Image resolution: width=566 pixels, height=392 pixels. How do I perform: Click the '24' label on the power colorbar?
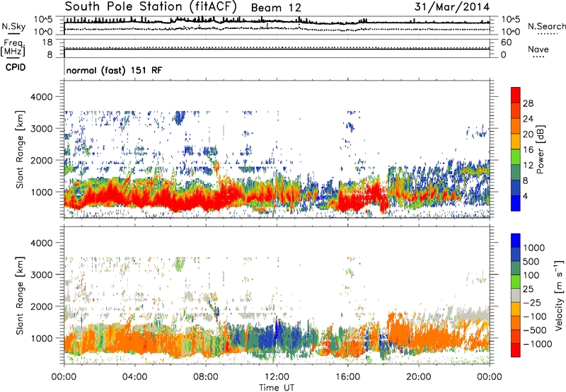[528, 119]
